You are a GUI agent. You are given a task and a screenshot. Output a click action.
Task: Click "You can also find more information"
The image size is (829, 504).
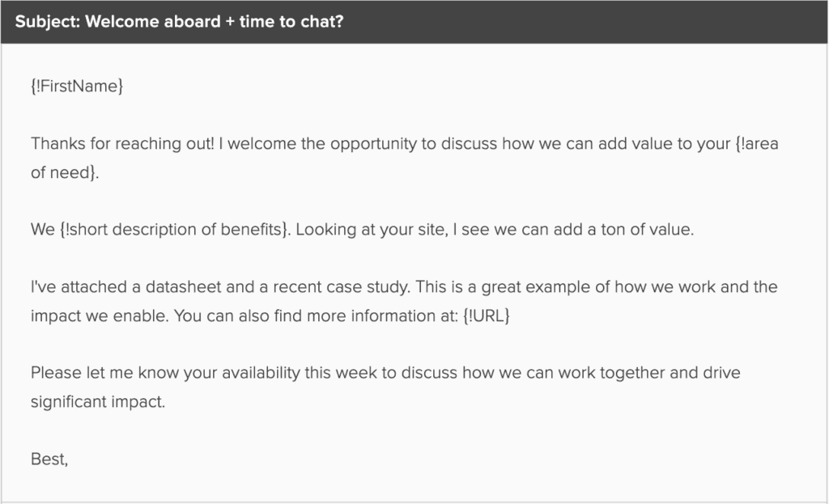[x=279, y=316]
